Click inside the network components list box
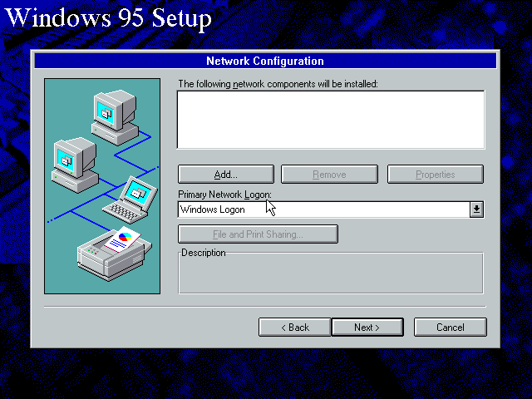 [331, 120]
